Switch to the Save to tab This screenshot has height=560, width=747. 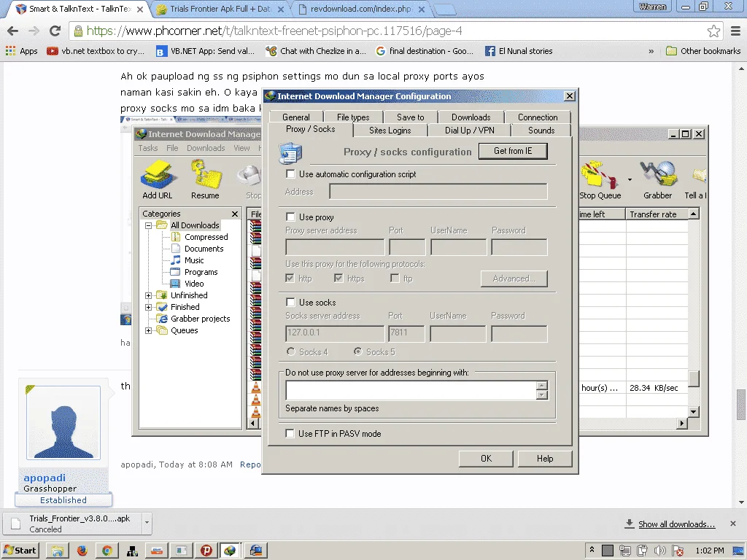pyautogui.click(x=410, y=117)
